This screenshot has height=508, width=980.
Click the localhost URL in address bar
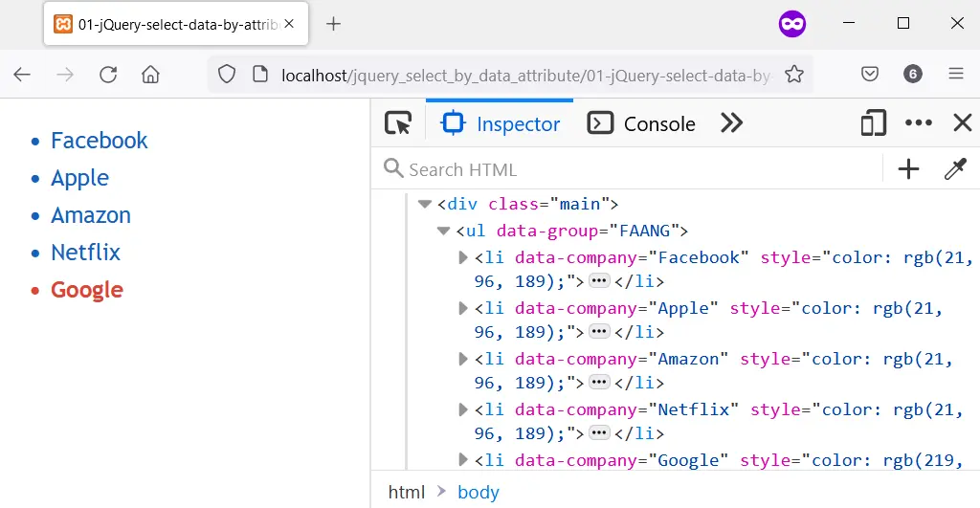pos(525,76)
